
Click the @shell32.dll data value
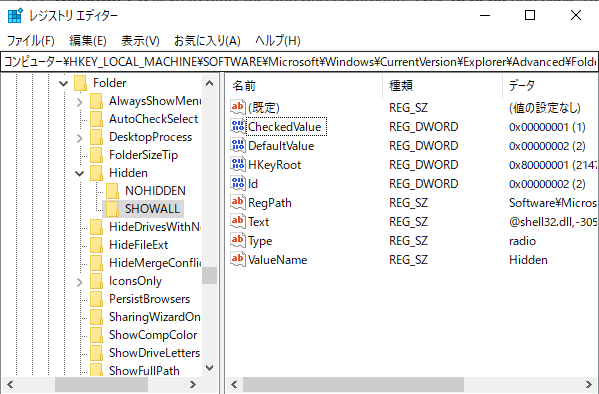click(553, 222)
